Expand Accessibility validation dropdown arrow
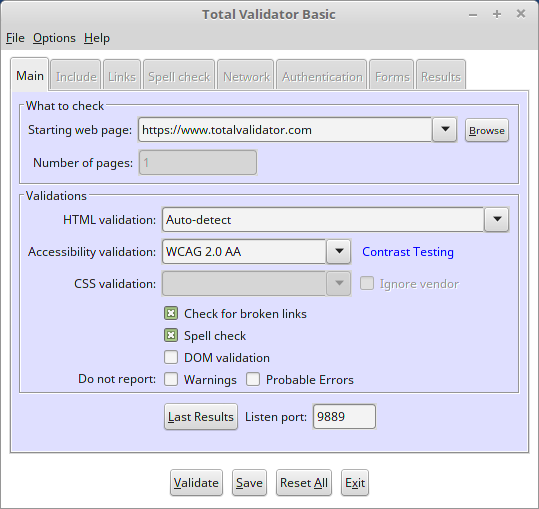The height and width of the screenshot is (509, 539). (x=339, y=251)
